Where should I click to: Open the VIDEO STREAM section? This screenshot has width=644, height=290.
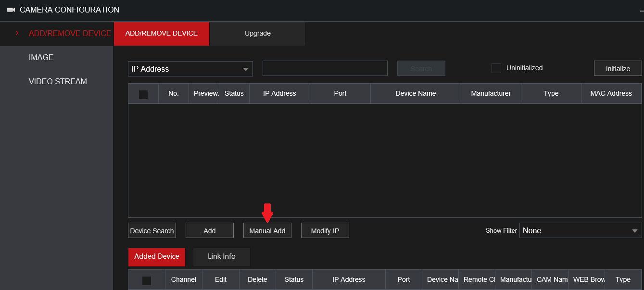point(58,81)
